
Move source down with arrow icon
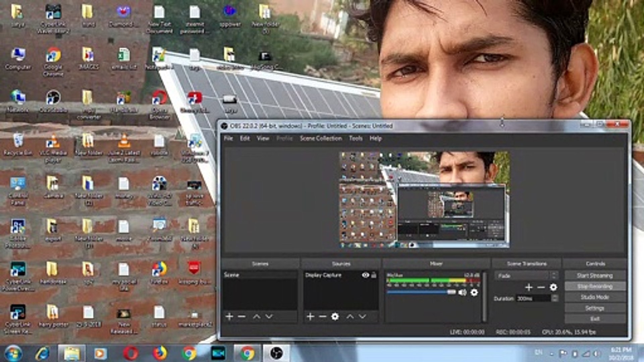[362, 316]
